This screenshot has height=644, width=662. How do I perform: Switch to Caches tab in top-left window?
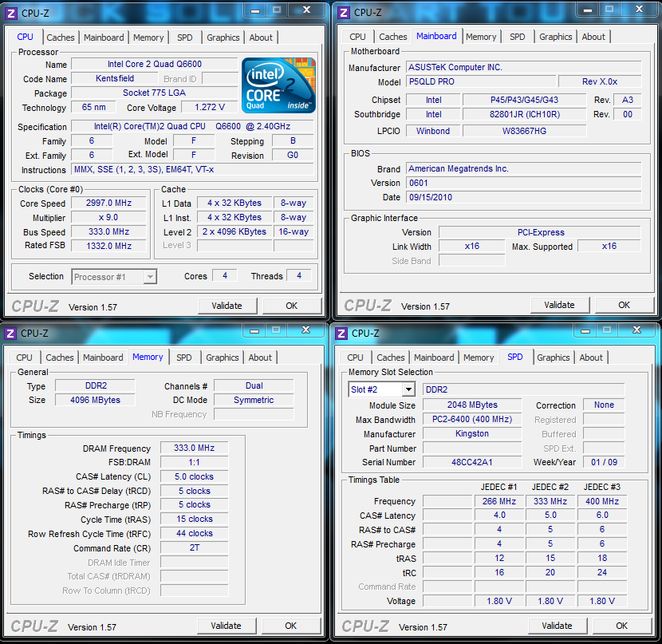(61, 38)
